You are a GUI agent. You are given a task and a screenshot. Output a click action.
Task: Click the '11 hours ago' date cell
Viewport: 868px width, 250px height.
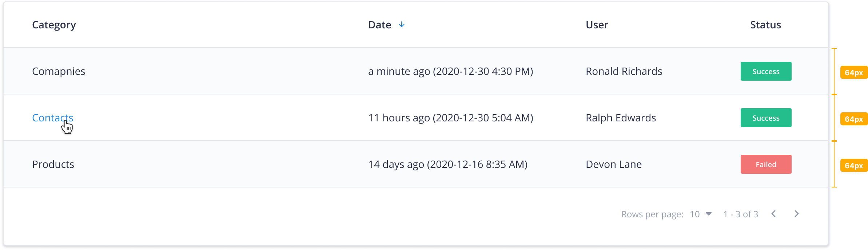coord(450,118)
